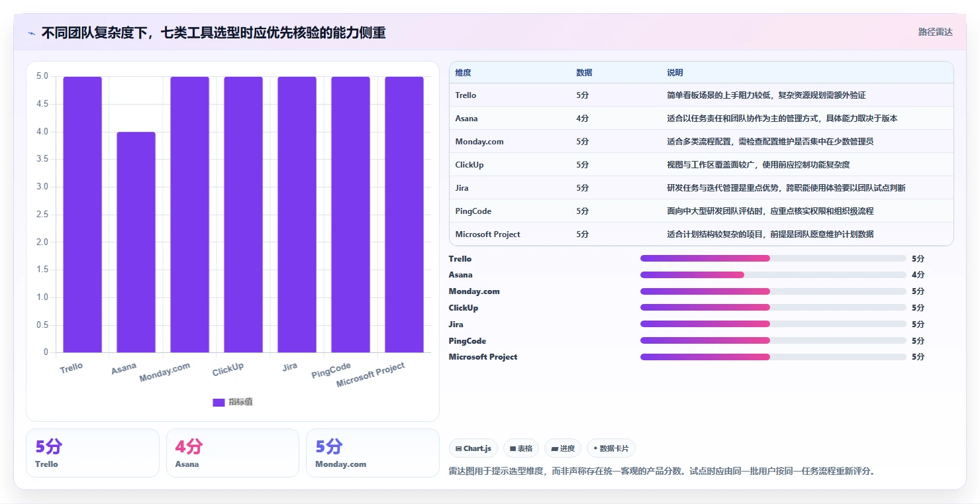Select the Trello cell in the table
Image resolution: width=980 pixels, height=504 pixels.
[x=465, y=95]
